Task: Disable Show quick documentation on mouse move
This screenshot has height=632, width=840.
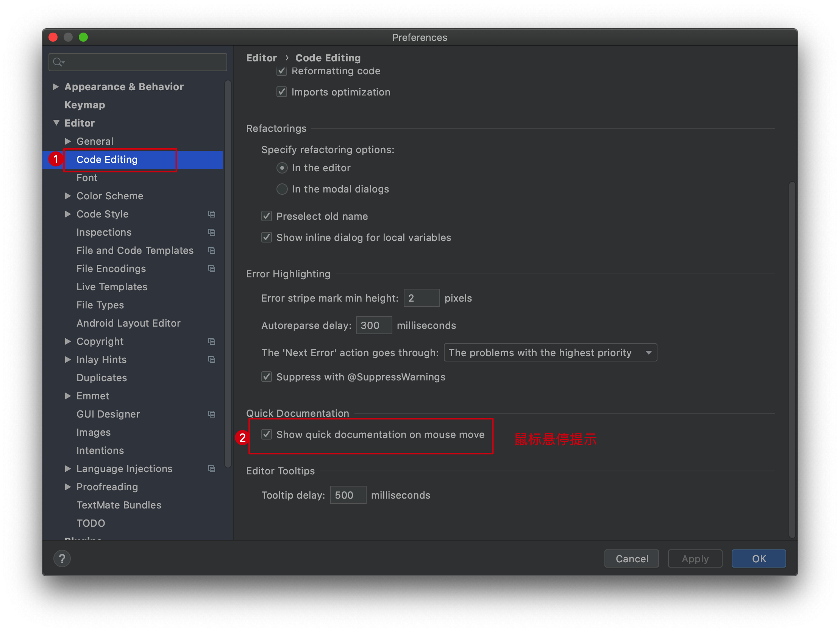Action: (267, 435)
